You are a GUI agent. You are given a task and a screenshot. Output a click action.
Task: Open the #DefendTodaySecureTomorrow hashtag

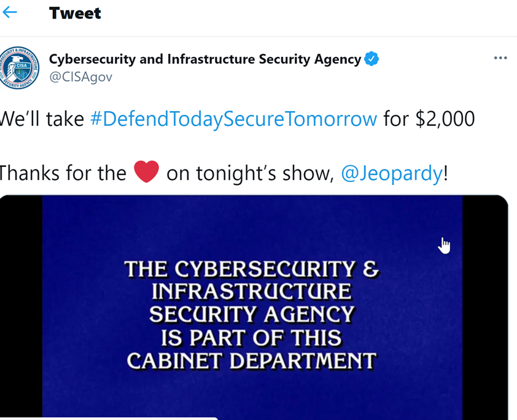pyautogui.click(x=233, y=119)
